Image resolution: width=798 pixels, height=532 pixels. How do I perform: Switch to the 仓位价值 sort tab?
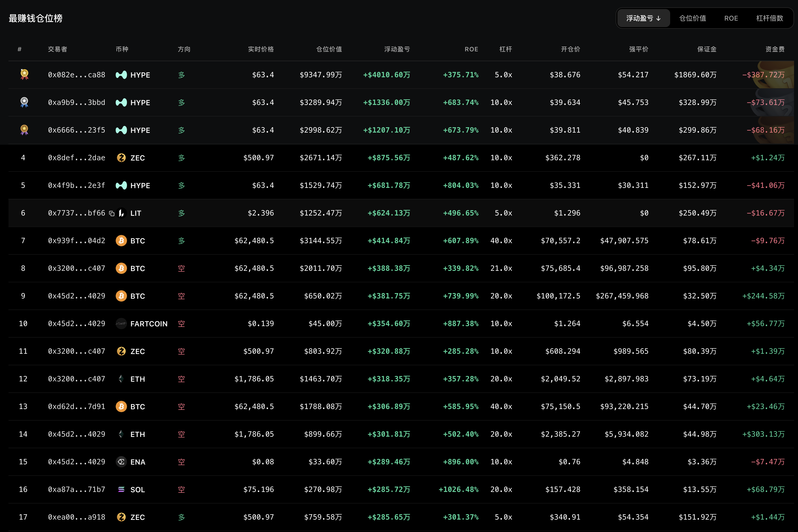[692, 18]
